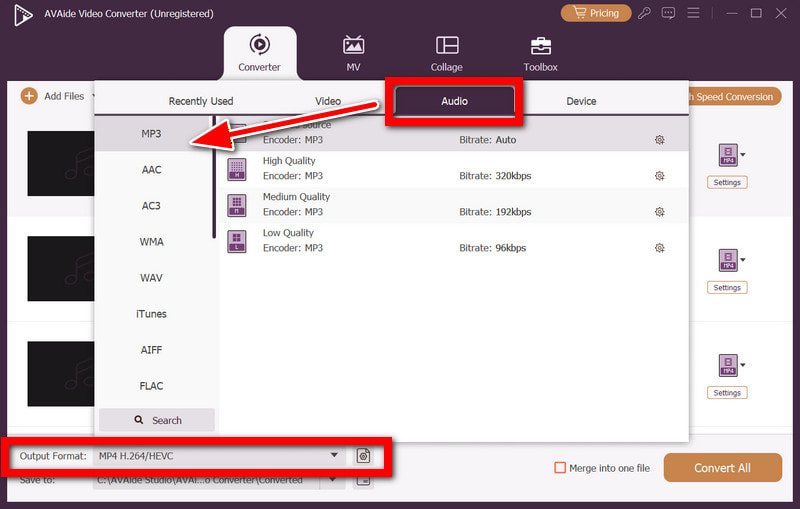
Task: Select the Medium Quality preset icon
Action: pyautogui.click(x=237, y=206)
